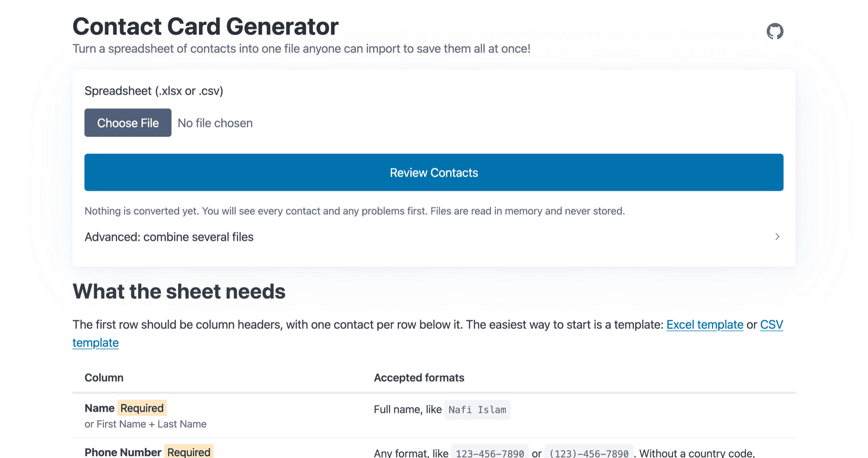Click the '123-456-7890' example code
Viewport: 868px width, 458px height.
click(490, 452)
